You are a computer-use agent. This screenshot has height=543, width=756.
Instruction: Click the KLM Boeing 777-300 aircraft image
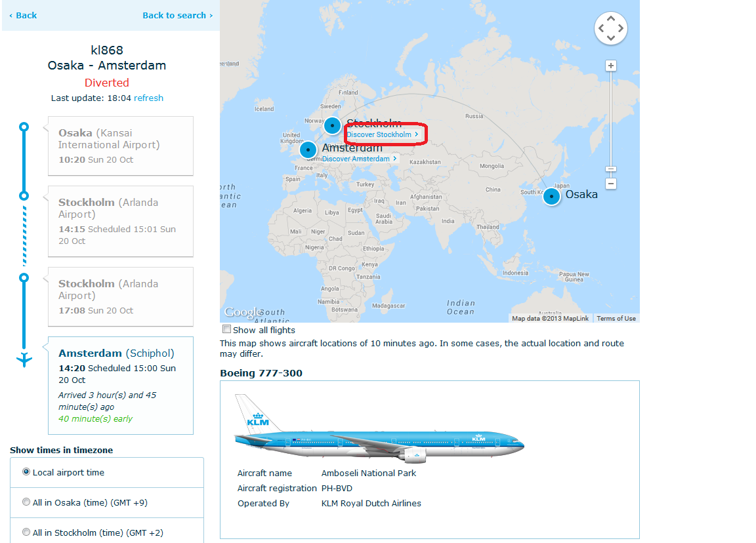point(379,428)
